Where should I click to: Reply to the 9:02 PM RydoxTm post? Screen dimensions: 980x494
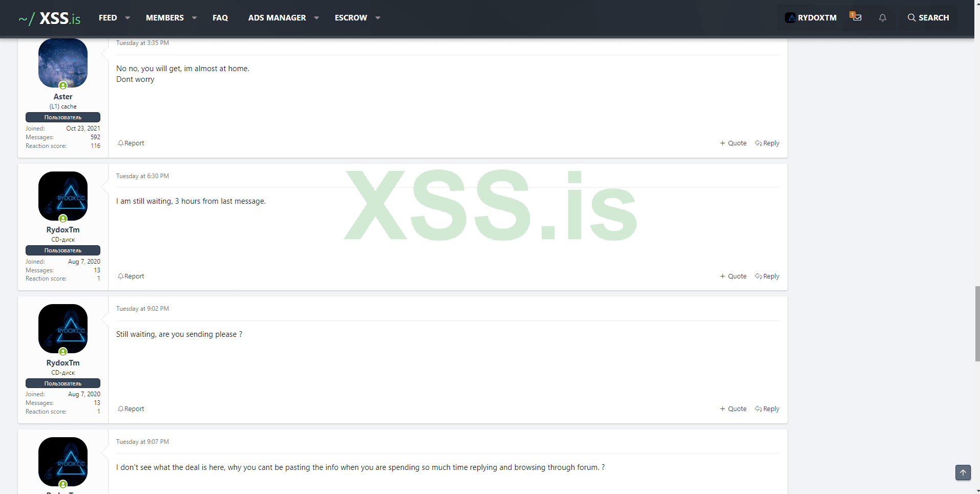click(x=767, y=409)
